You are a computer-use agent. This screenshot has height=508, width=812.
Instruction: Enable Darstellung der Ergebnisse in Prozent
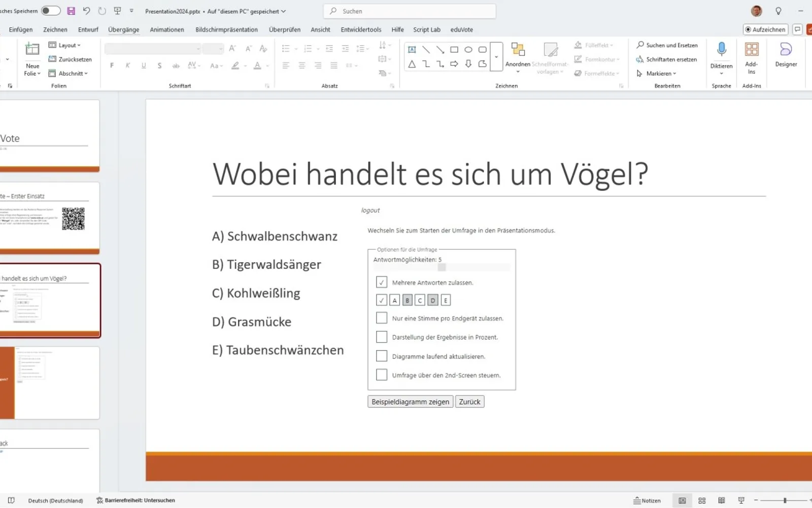pyautogui.click(x=382, y=337)
